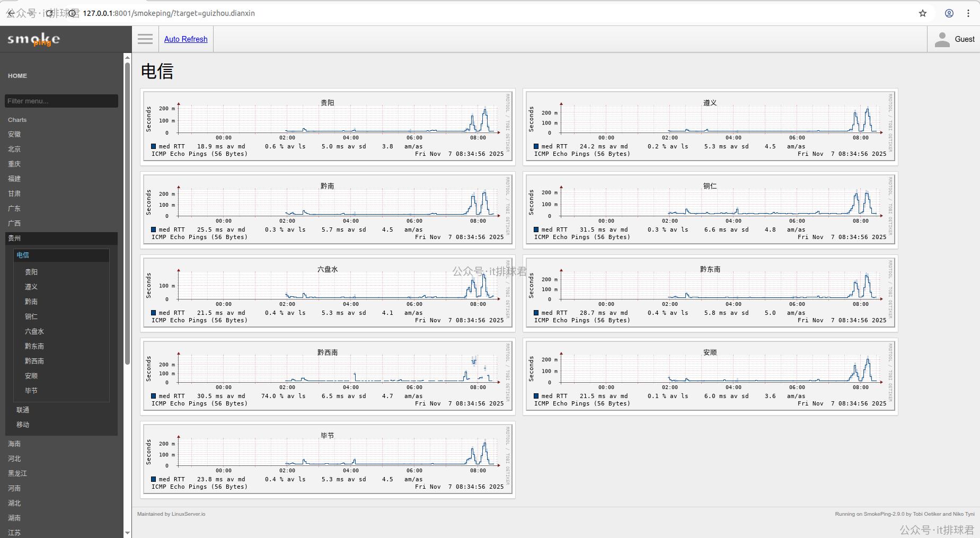Collapse the 电信 section in sidebar
Image resolution: width=980 pixels, height=538 pixels.
tap(23, 255)
